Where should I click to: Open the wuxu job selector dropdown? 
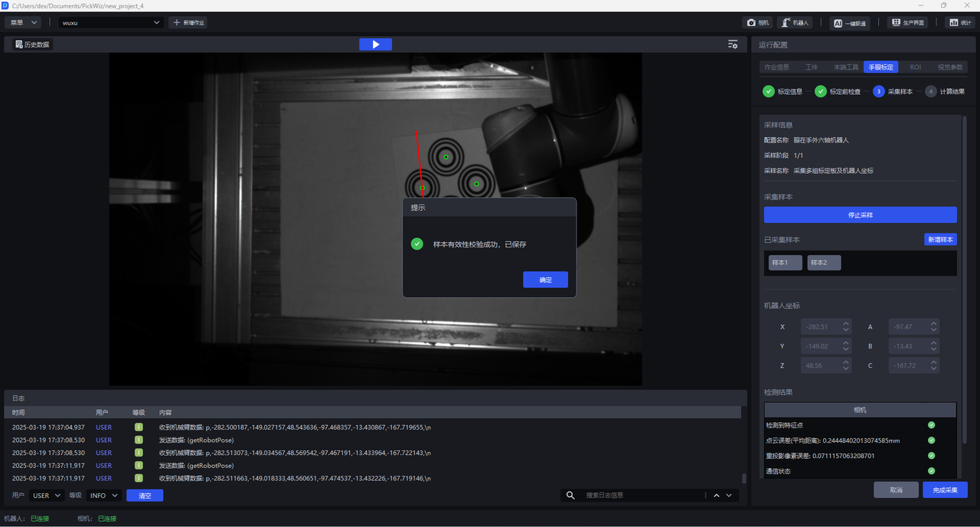pyautogui.click(x=112, y=23)
